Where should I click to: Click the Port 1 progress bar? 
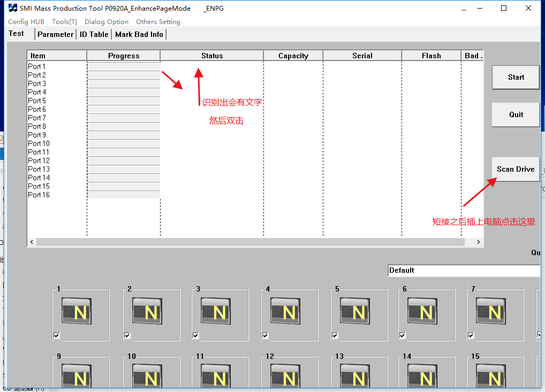coord(123,66)
